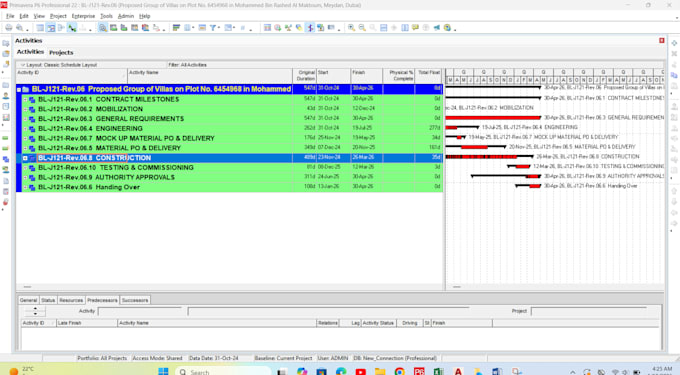This screenshot has width=680, height=375.
Task: Click Data Date: 31-Oct-24 in status bar
Action: click(214, 358)
